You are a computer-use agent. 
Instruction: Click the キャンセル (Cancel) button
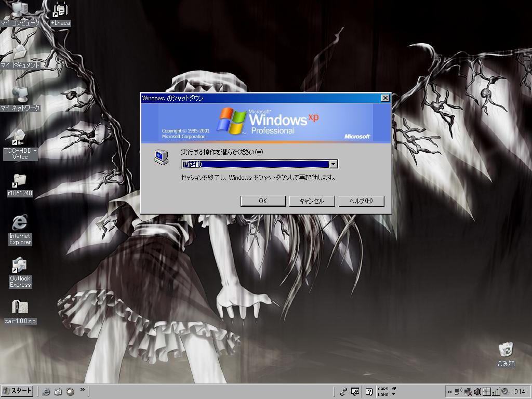(x=312, y=201)
